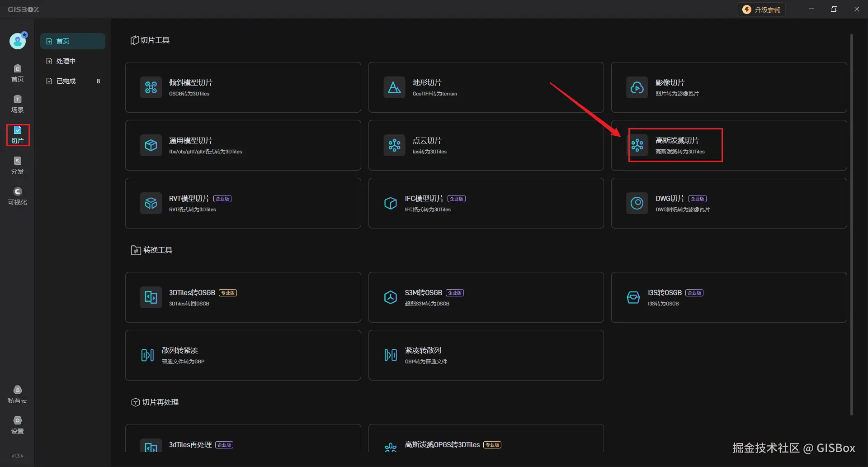Open the 高斯泼溅切片 tool title

click(677, 141)
